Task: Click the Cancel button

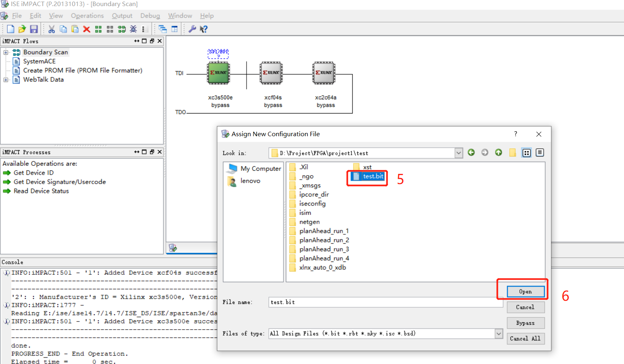Action: click(x=525, y=307)
